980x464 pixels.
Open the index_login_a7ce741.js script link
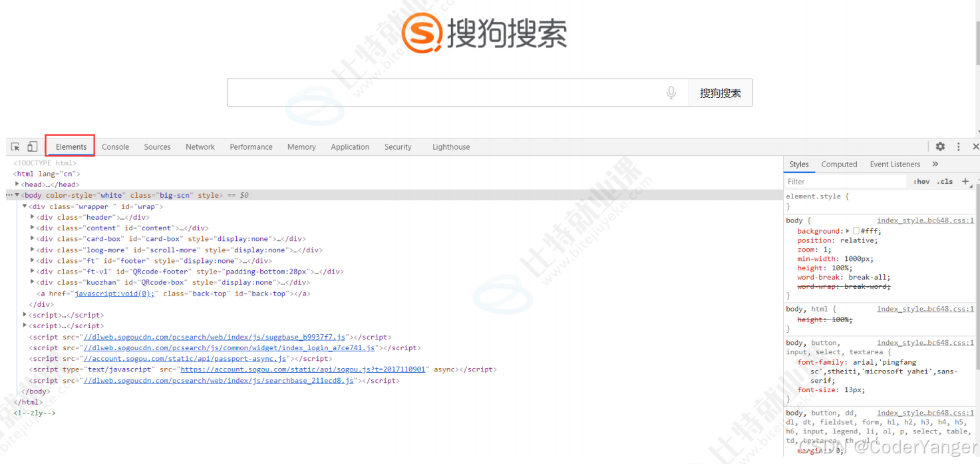pos(230,348)
